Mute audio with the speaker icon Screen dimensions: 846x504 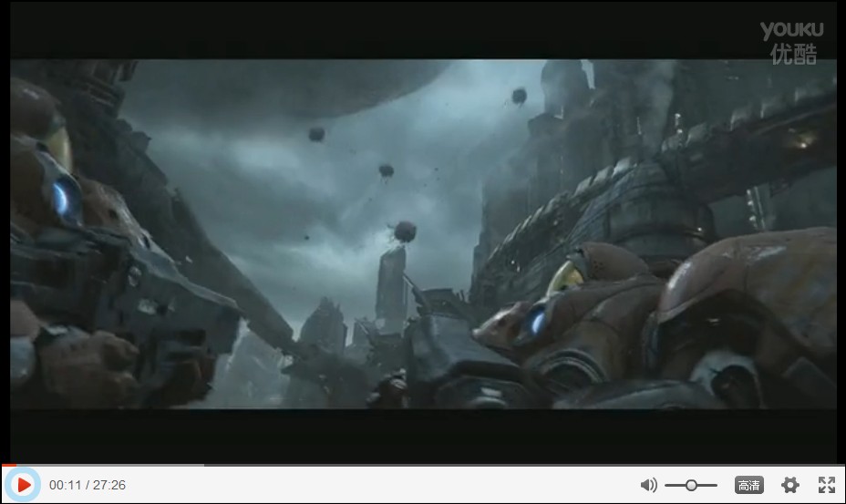point(648,485)
